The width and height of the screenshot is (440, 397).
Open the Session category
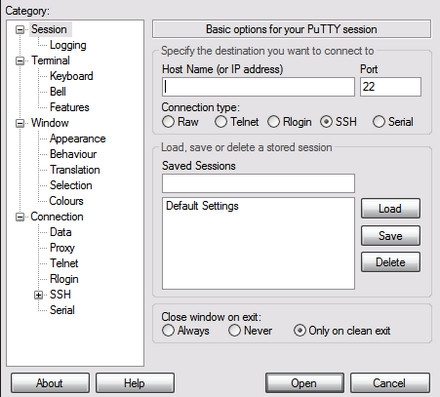(x=49, y=29)
